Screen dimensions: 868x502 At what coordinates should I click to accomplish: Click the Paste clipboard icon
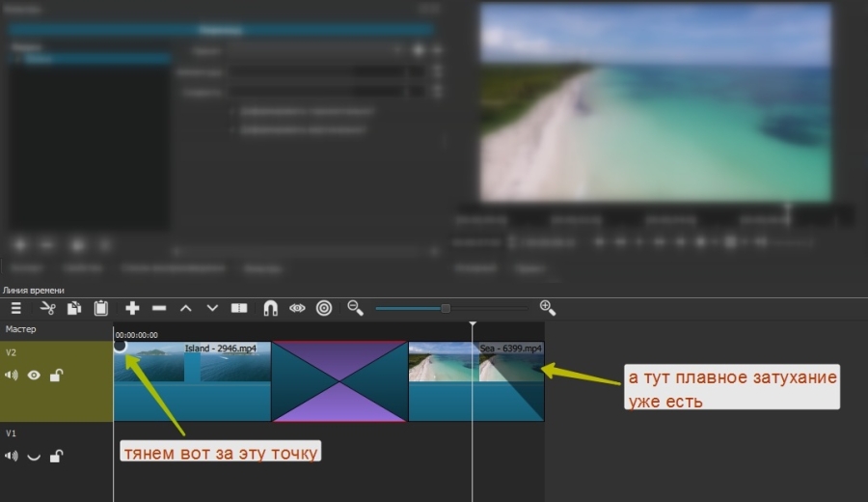point(100,308)
